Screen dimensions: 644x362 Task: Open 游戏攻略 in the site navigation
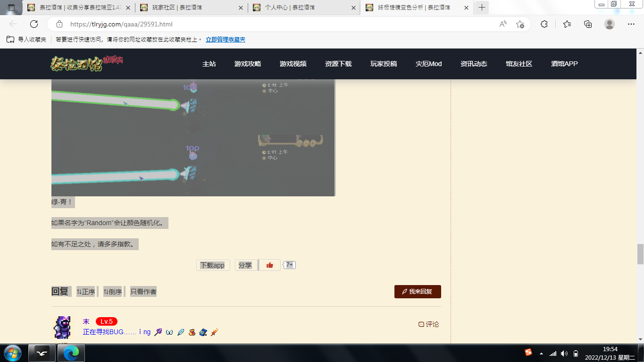248,64
